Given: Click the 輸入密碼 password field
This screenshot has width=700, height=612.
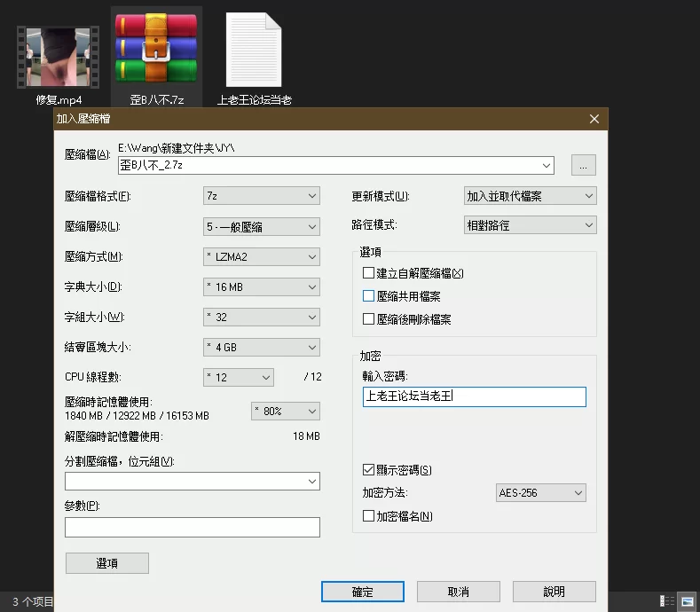Looking at the screenshot, I should pos(475,396).
